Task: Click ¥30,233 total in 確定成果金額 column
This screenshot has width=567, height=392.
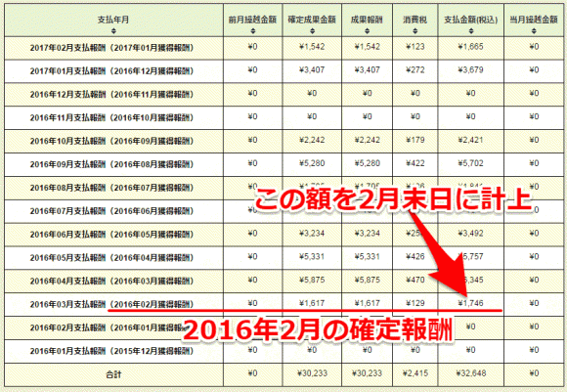Action: click(312, 373)
